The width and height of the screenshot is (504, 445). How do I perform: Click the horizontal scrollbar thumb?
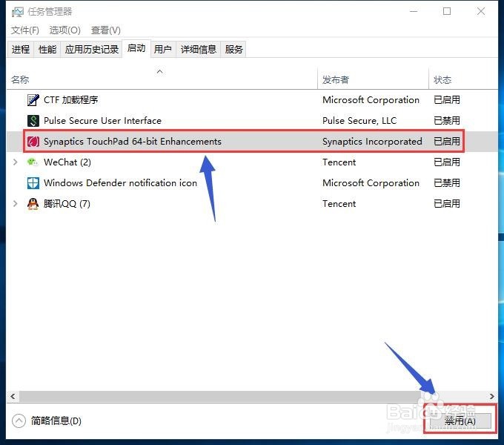(x=220, y=396)
